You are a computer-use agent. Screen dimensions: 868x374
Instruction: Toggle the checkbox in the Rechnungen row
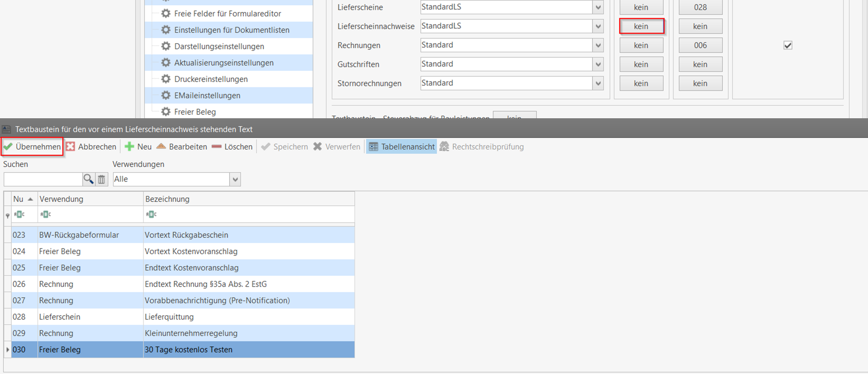(x=788, y=45)
